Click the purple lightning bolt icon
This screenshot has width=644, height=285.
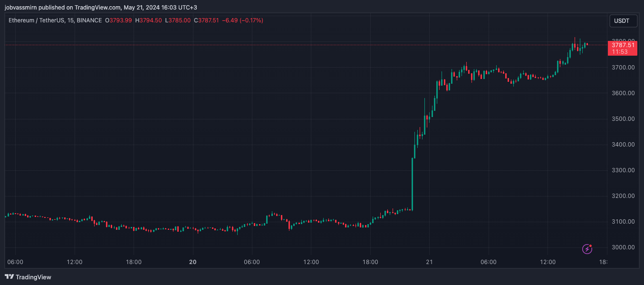[x=587, y=249]
